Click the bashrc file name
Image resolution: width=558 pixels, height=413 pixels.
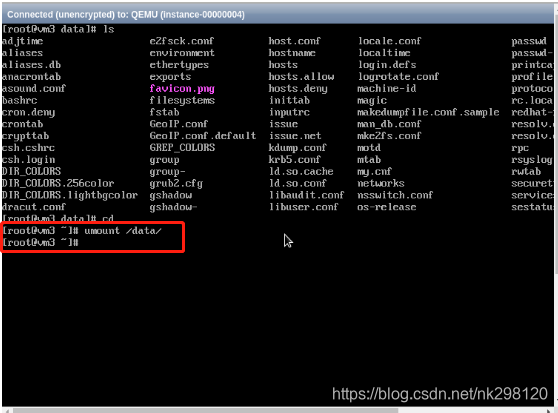coord(20,100)
